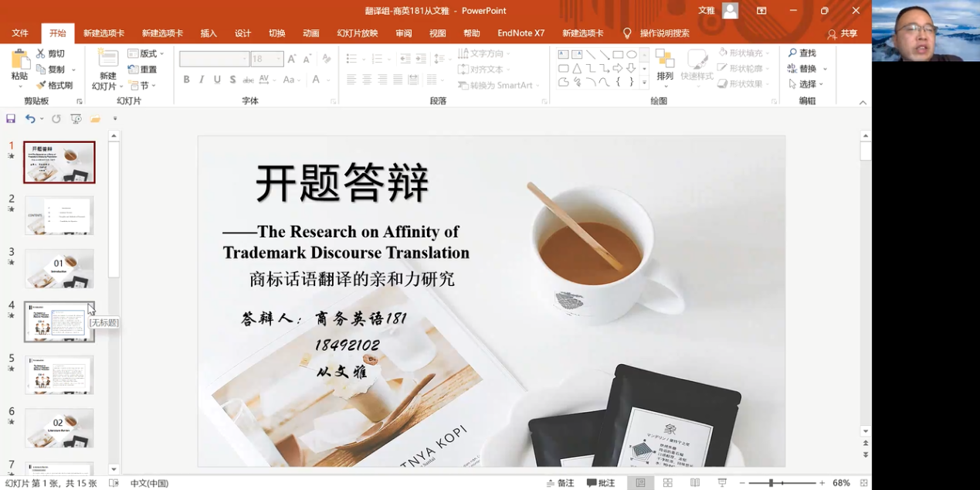980x490 pixels.
Task: Toggle Italic formatting
Action: [x=202, y=80]
